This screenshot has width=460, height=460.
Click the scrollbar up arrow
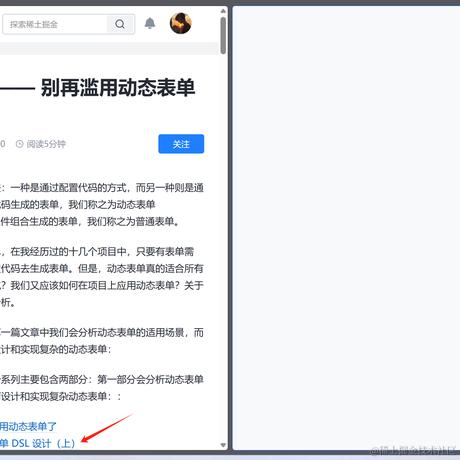pos(223,11)
